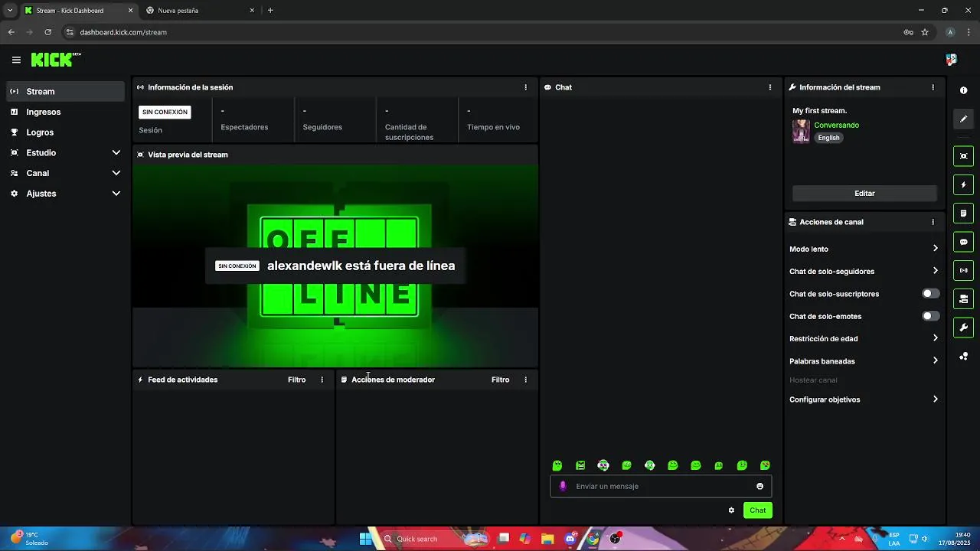Toggle the lightning activity feed icon in right toolbar
Viewport: 980px width, 551px height.
tap(963, 184)
